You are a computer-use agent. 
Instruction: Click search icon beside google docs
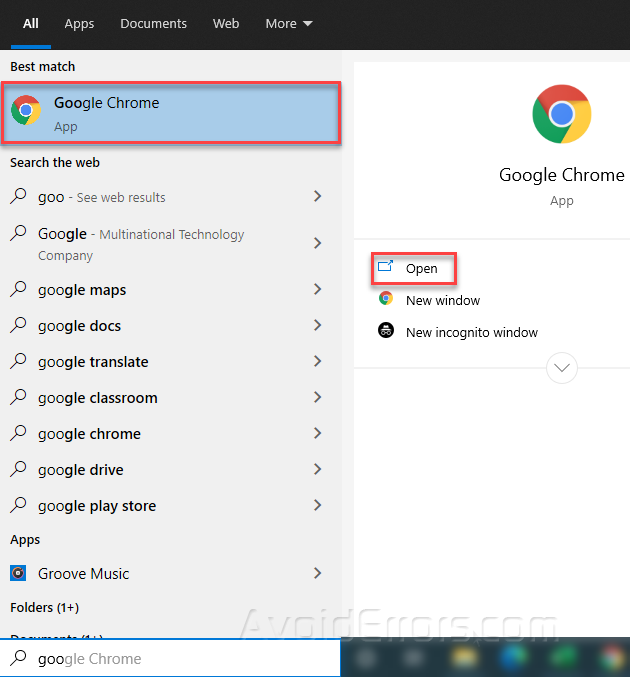pyautogui.click(x=18, y=325)
